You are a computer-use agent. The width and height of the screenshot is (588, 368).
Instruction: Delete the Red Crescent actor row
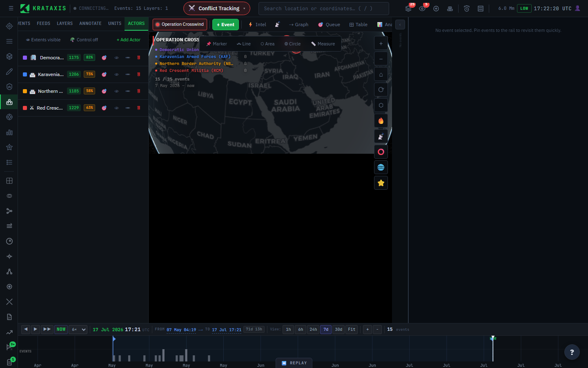[x=139, y=108]
